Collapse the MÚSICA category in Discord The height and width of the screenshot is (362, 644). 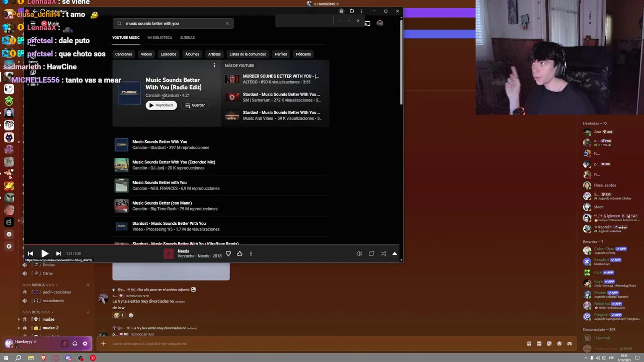click(x=40, y=285)
